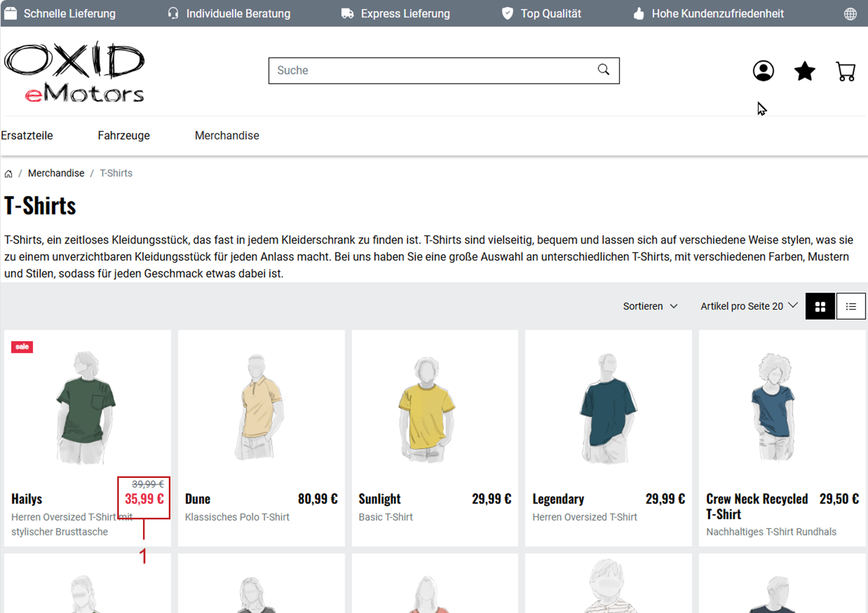The height and width of the screenshot is (613, 868).
Task: Open the Ersatzteile menu
Action: coord(27,136)
